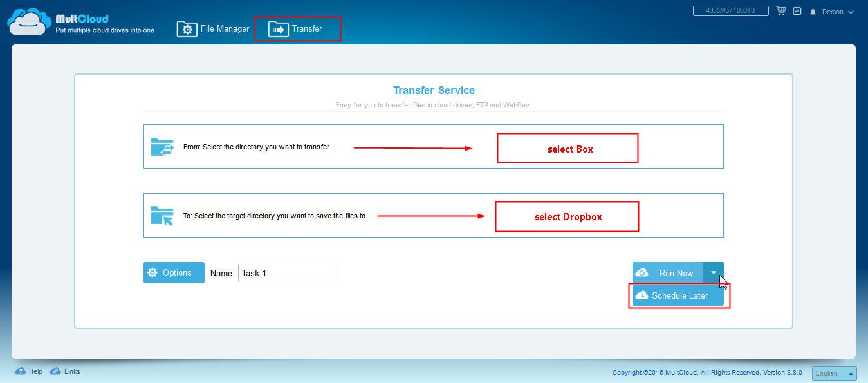
Task: Open the Links link
Action: tap(72, 371)
